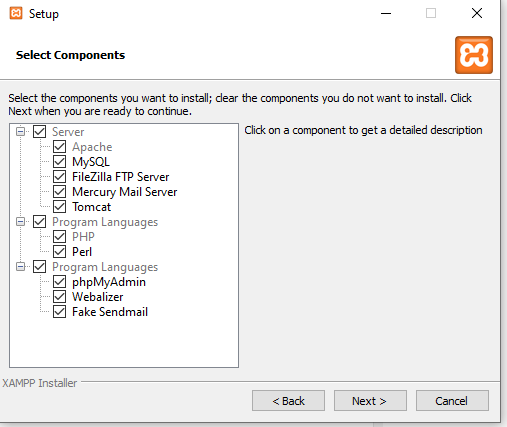Click the XAMPP logo in the header

474,55
